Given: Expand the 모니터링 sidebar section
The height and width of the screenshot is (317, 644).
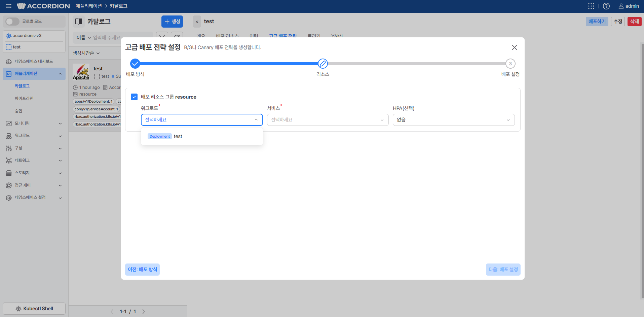Looking at the screenshot, I should [x=34, y=124].
